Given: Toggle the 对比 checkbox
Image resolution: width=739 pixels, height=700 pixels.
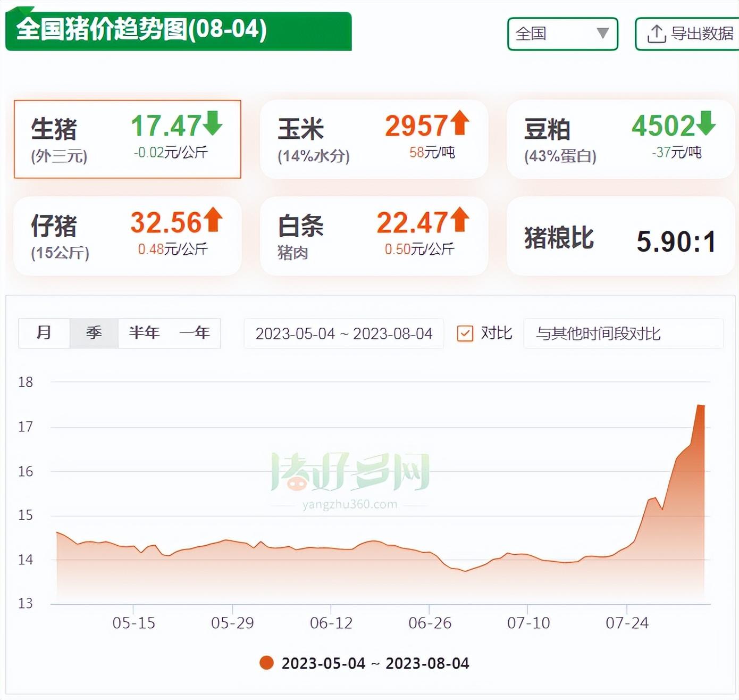Looking at the screenshot, I should click(x=465, y=334).
